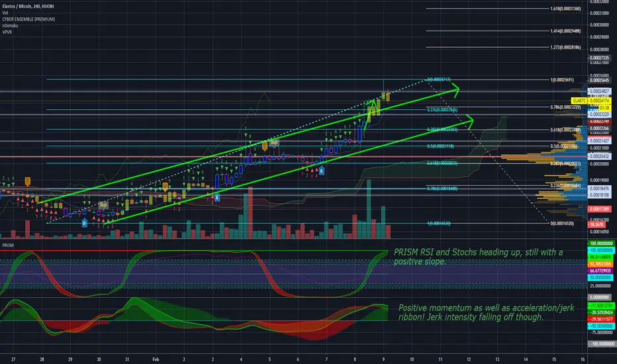Click the orange 92.70537265 PRISM value tag

point(600,264)
